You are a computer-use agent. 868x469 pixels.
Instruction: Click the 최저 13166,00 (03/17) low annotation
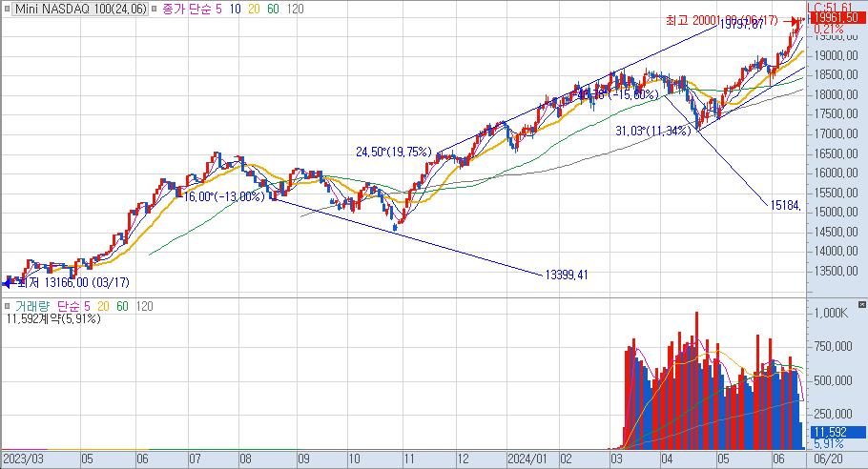coord(72,282)
